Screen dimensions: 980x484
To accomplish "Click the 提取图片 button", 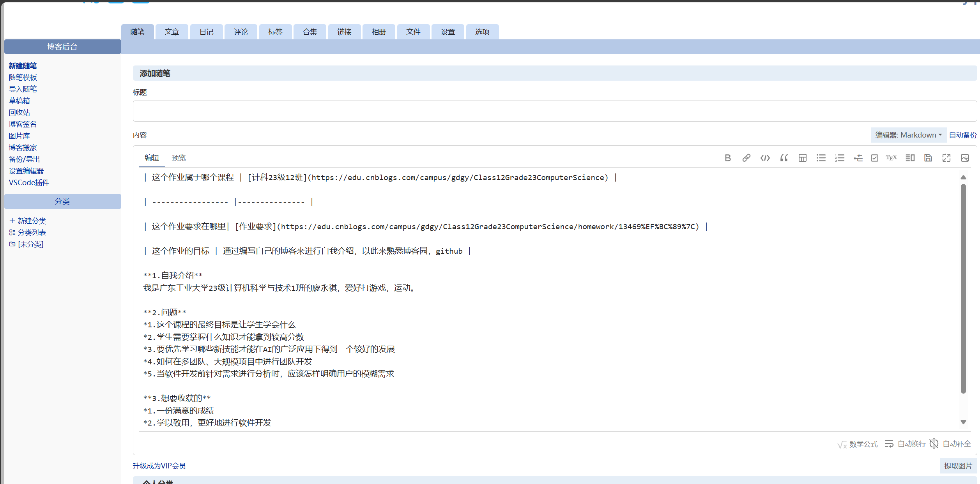I will coord(958,466).
